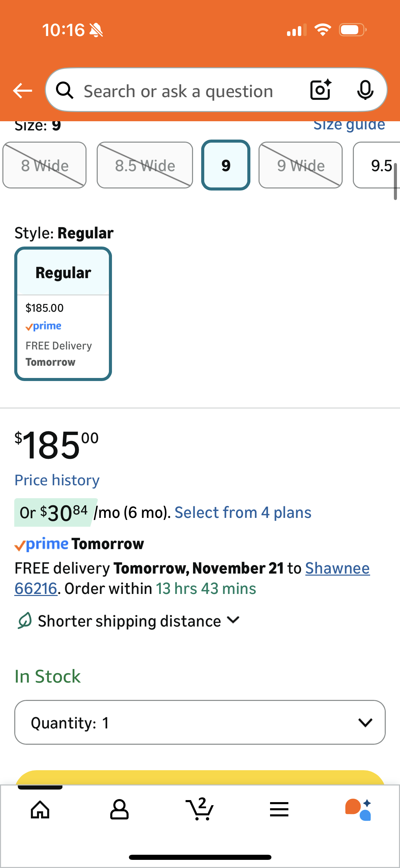Choose the 8.5 Wide size

tap(145, 165)
